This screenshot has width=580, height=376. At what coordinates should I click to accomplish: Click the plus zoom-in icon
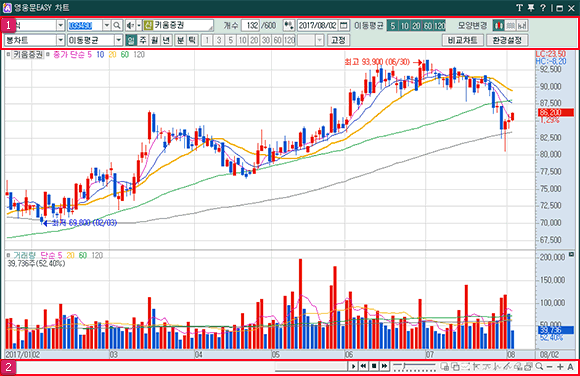560,366
